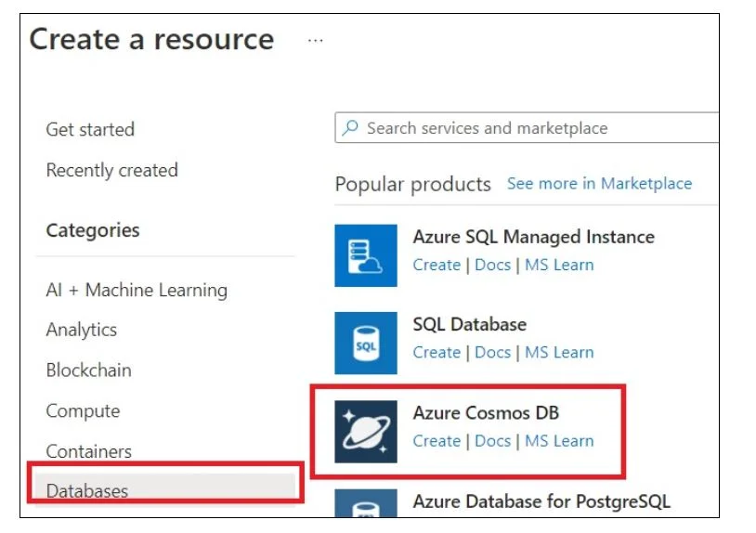Image resolution: width=756 pixels, height=533 pixels.
Task: Choose the AI + Machine Learning category
Action: [x=137, y=290]
